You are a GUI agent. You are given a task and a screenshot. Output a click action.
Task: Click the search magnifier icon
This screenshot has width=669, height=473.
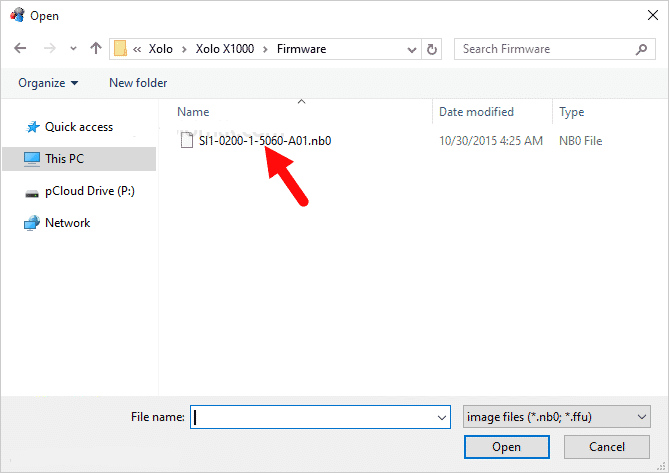pyautogui.click(x=641, y=49)
